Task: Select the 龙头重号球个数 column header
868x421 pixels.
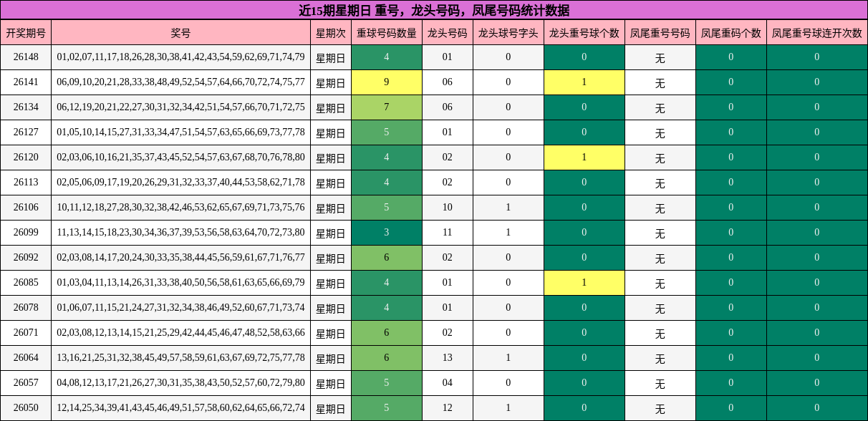Action: pyautogui.click(x=584, y=32)
